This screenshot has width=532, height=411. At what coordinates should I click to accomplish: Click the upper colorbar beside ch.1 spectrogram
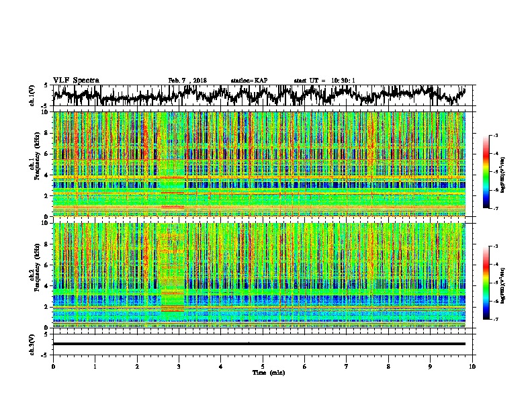coord(486,172)
